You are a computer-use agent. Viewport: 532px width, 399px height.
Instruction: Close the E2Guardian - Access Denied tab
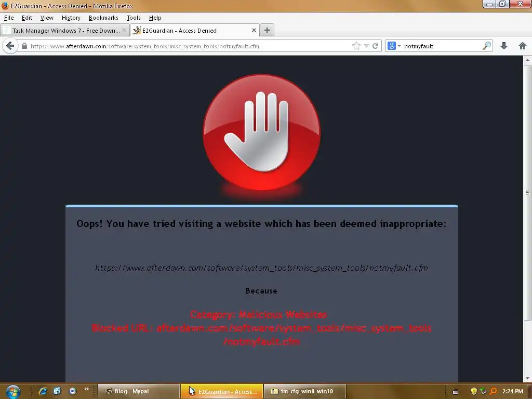(x=254, y=30)
